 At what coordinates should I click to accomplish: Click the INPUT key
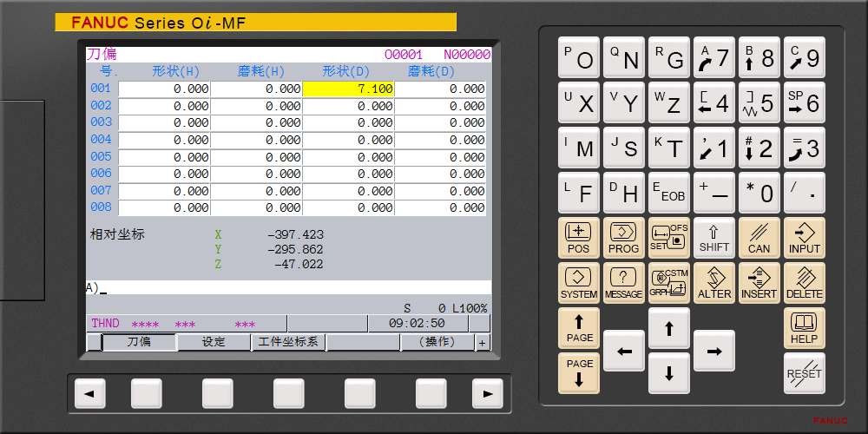[x=805, y=238]
